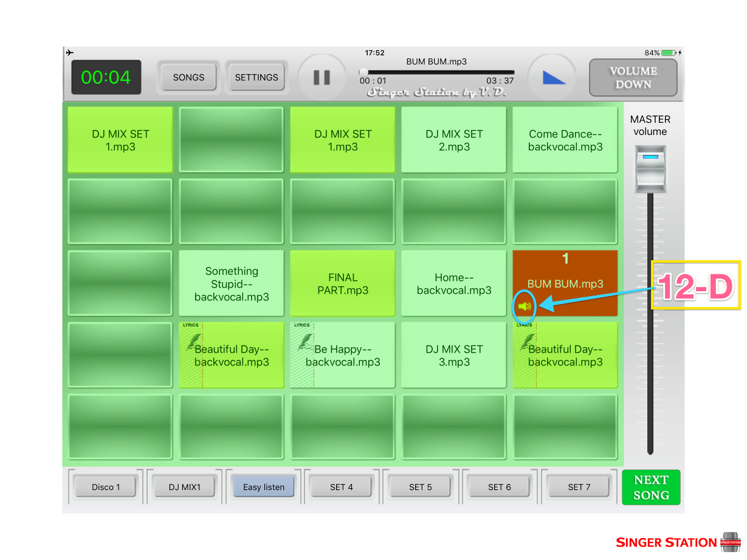Click the 00:04 green timer display

click(106, 77)
